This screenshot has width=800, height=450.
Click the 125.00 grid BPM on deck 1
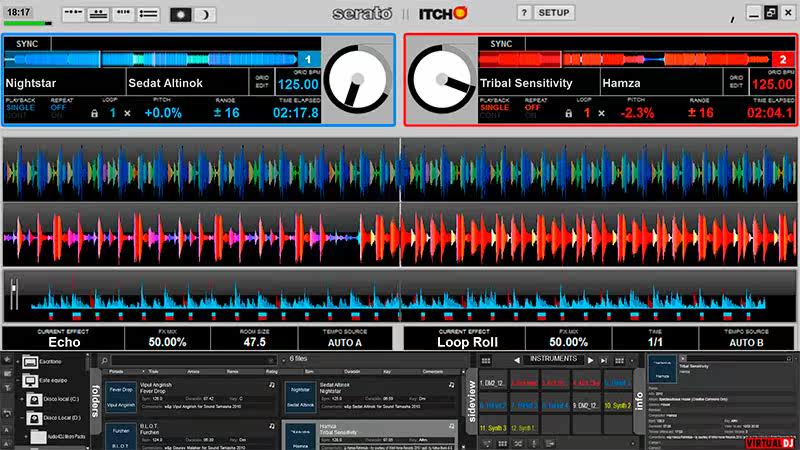pos(298,84)
